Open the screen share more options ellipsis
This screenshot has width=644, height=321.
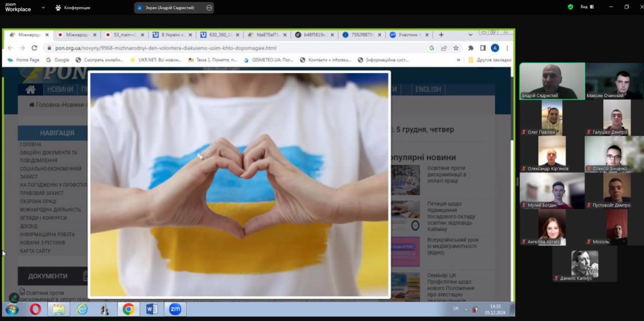209,8
